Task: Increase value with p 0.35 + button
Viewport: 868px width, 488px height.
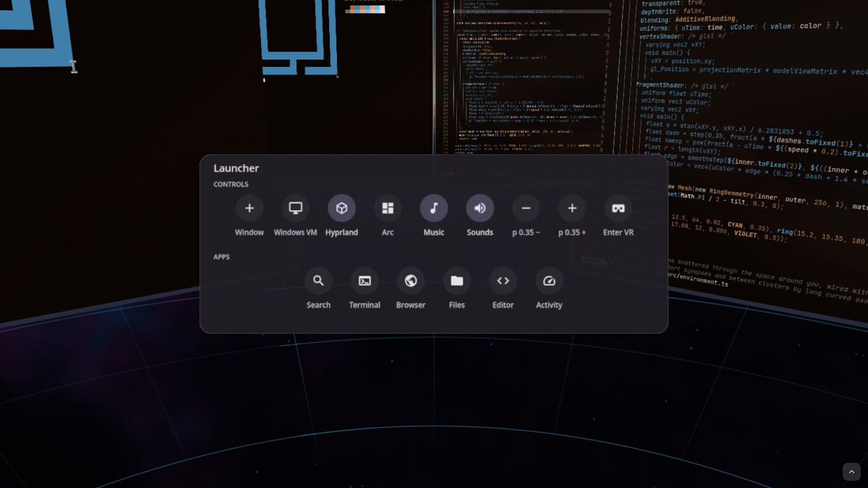Action: coord(572,208)
